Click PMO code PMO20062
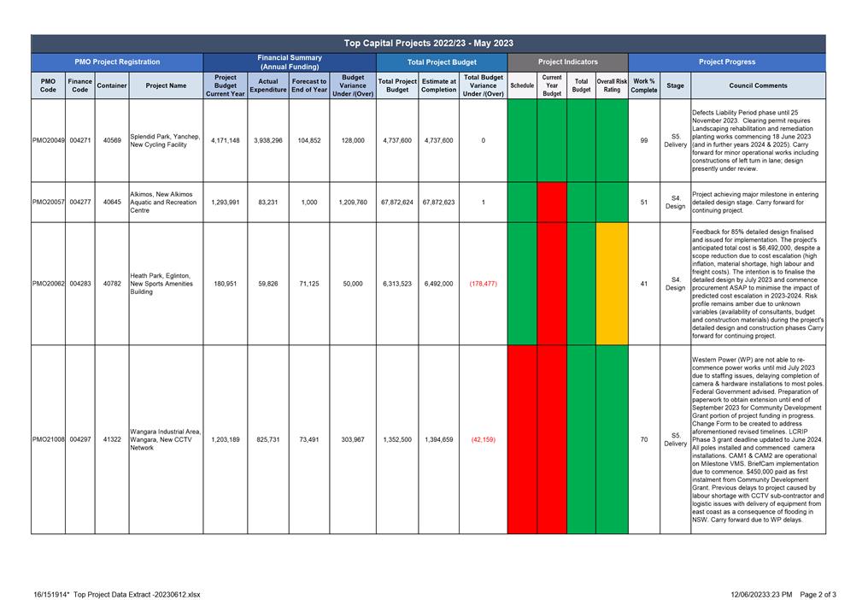The image size is (868, 600). click(48, 284)
